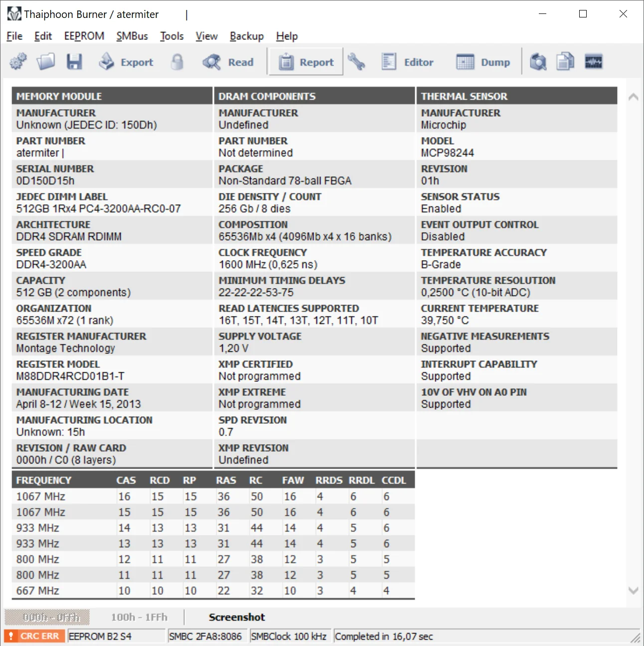
Task: Click the CCDL column header
Action: click(x=394, y=481)
